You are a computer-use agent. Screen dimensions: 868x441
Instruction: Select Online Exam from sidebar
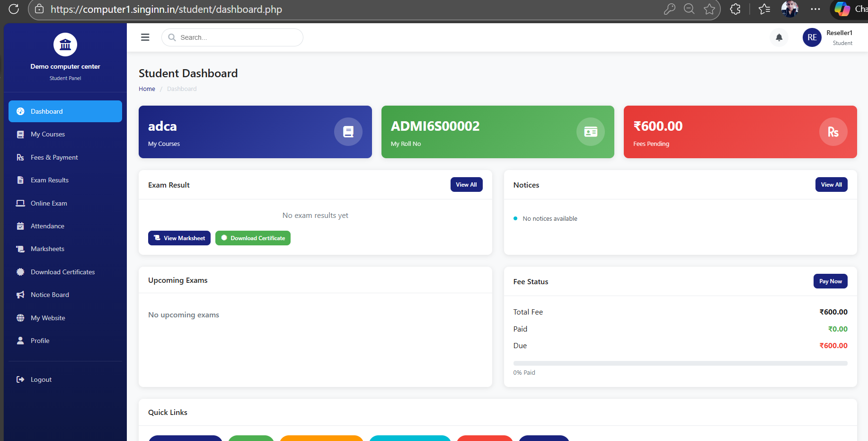click(49, 203)
